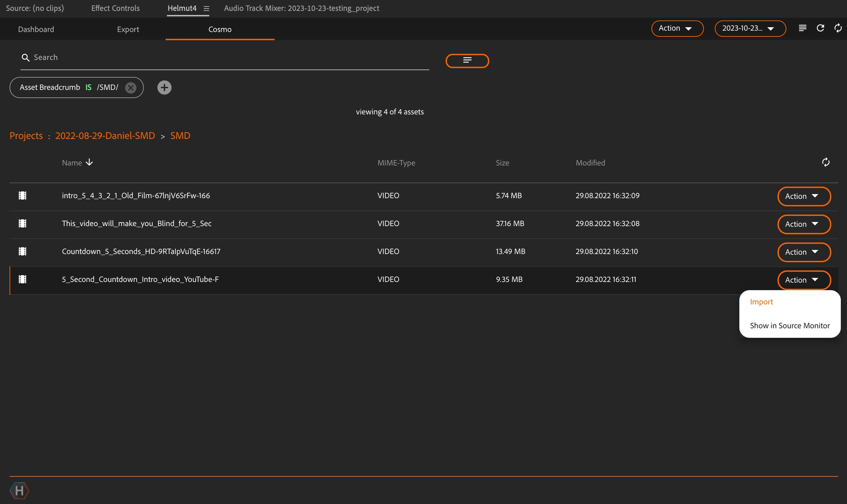The width and height of the screenshot is (847, 504).
Task: Open the Export tab
Action: coord(128,29)
